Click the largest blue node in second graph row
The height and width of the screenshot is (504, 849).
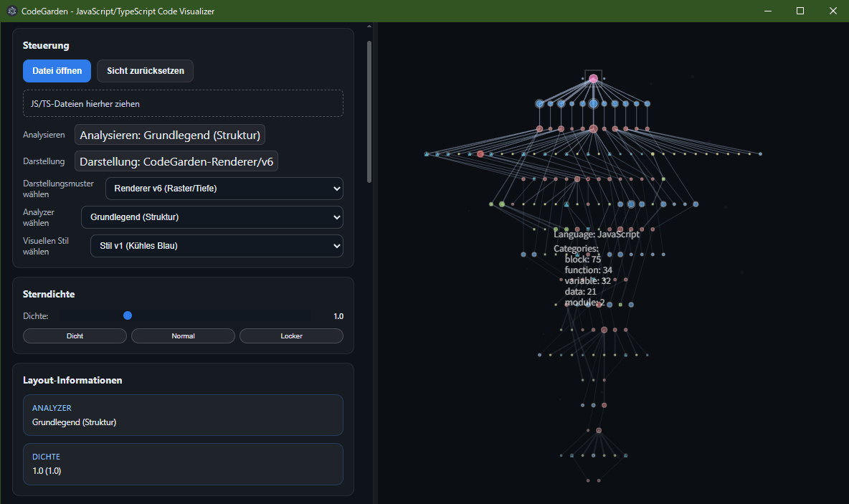[593, 104]
